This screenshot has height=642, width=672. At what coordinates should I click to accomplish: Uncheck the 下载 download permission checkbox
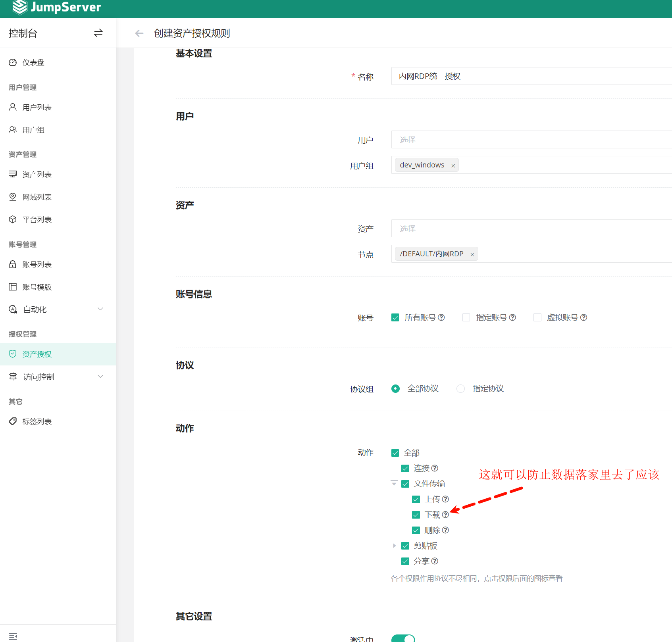[x=416, y=515]
